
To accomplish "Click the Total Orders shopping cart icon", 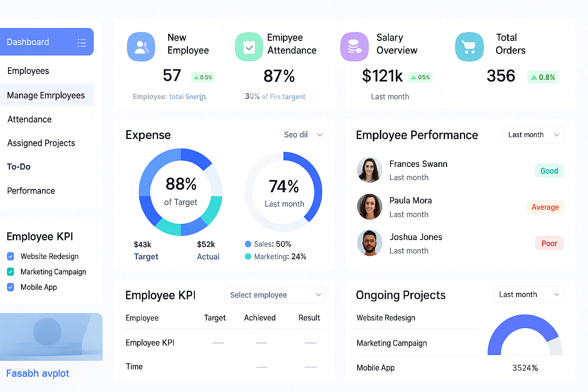I will coord(469,47).
